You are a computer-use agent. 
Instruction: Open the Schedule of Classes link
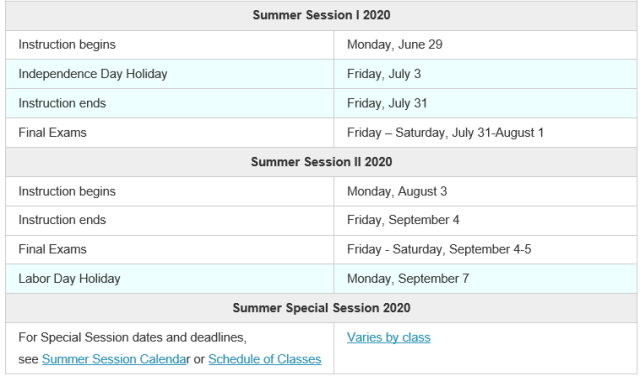264,359
